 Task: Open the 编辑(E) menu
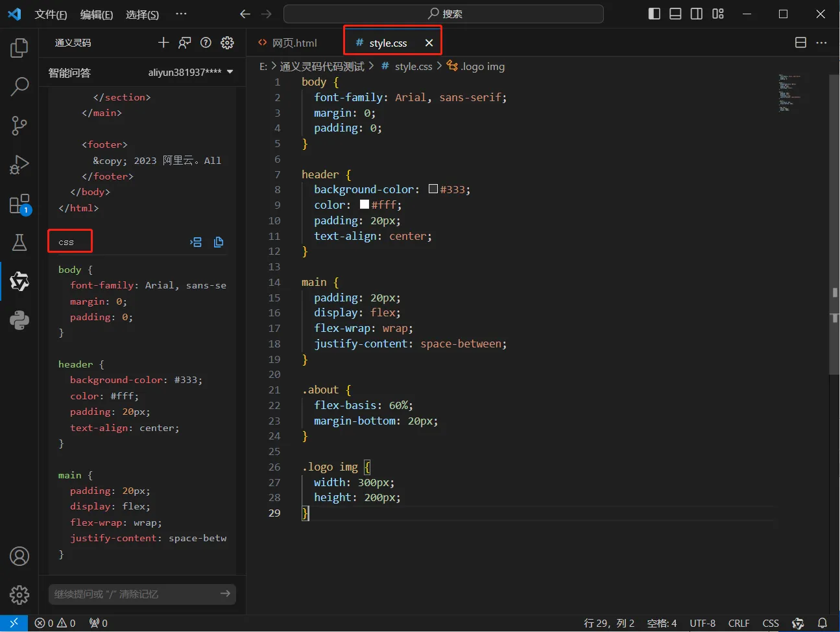point(97,14)
